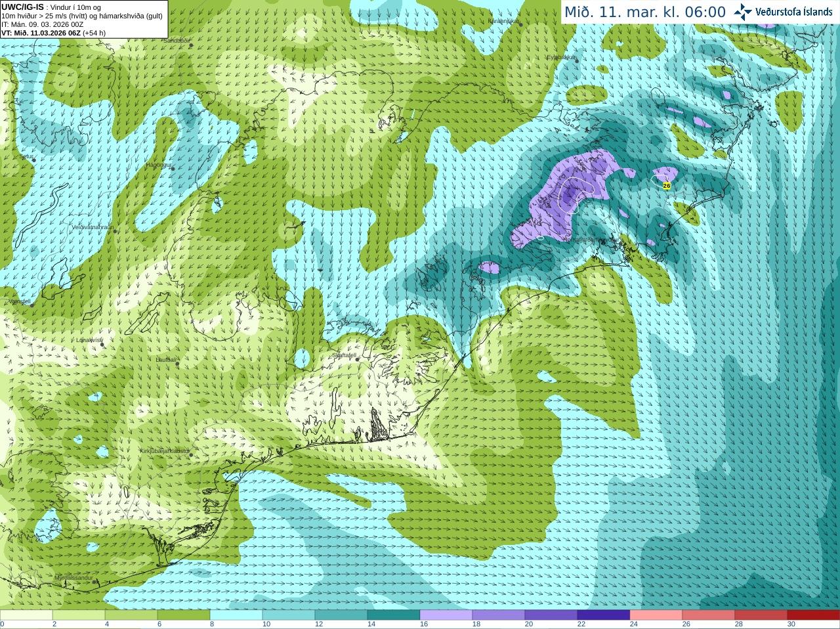Click the 10–12 m/s legend swatch
Image resolution: width=840 pixels, height=629 pixels.
289,615
